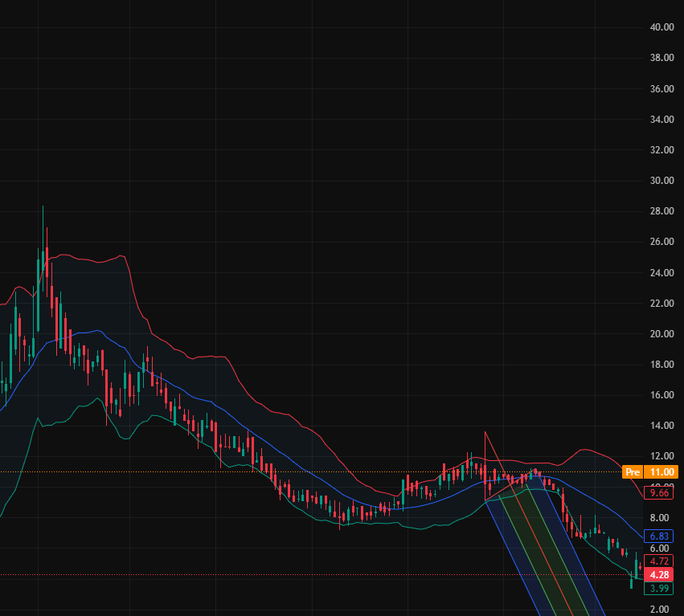The height and width of the screenshot is (616, 684).
Task: Click the 20.00 axis price level
Action: coord(661,333)
